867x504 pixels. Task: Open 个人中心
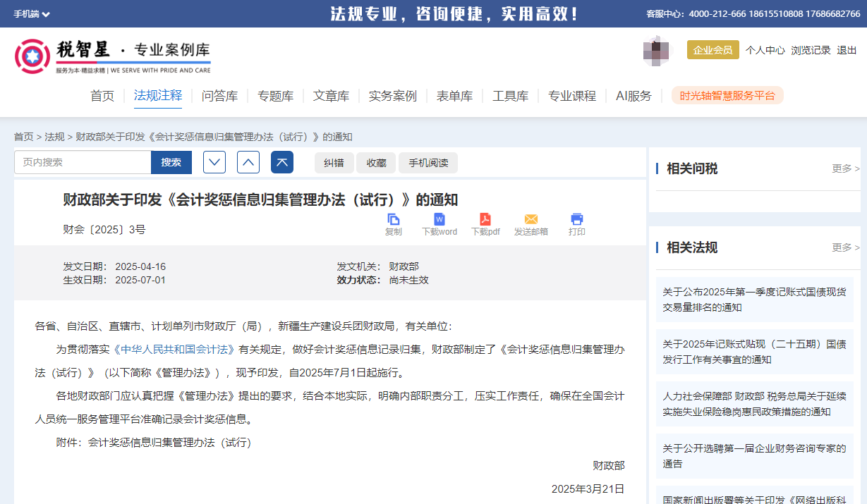pos(765,50)
